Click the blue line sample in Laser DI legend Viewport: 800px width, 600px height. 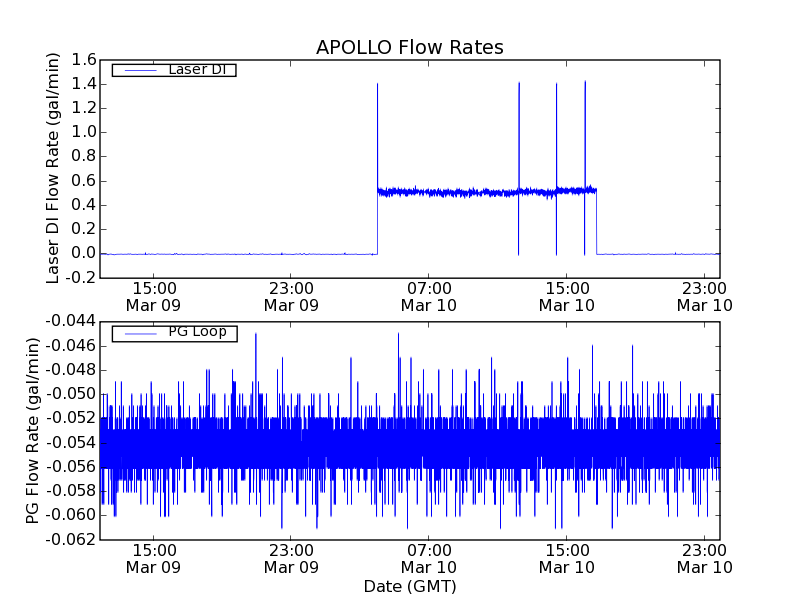click(138, 70)
